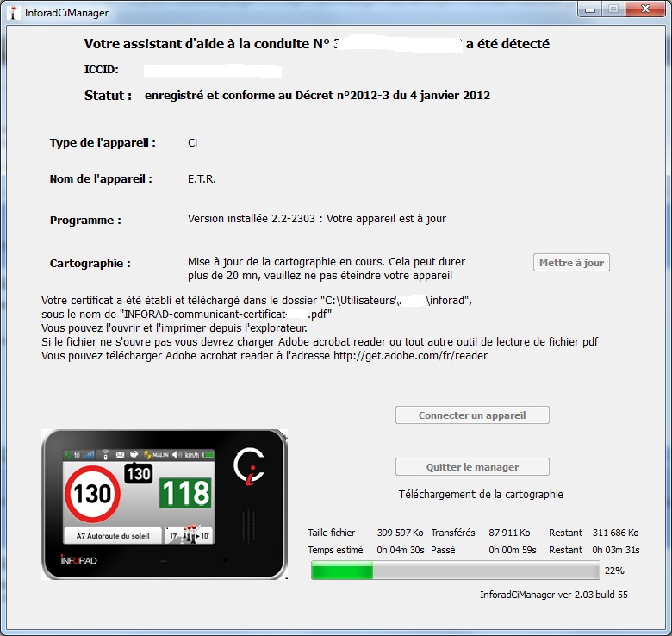This screenshot has height=636, width=672.
Task: Click the 'Transférés' label
Action: pyautogui.click(x=453, y=533)
